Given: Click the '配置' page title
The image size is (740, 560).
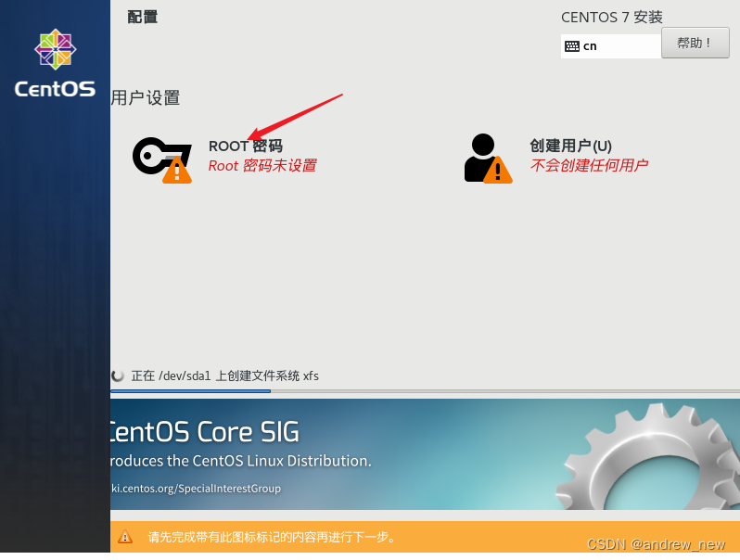Looking at the screenshot, I should pyautogui.click(x=143, y=17).
